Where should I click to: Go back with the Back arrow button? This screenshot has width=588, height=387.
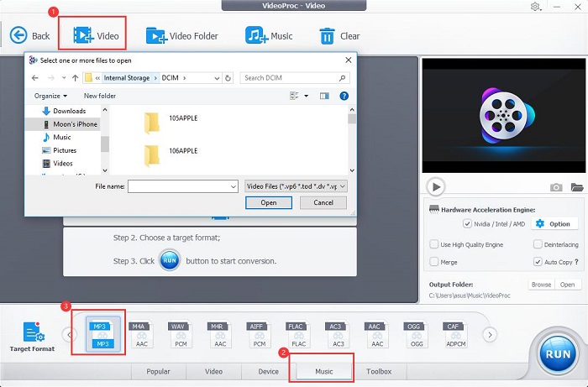click(x=29, y=35)
